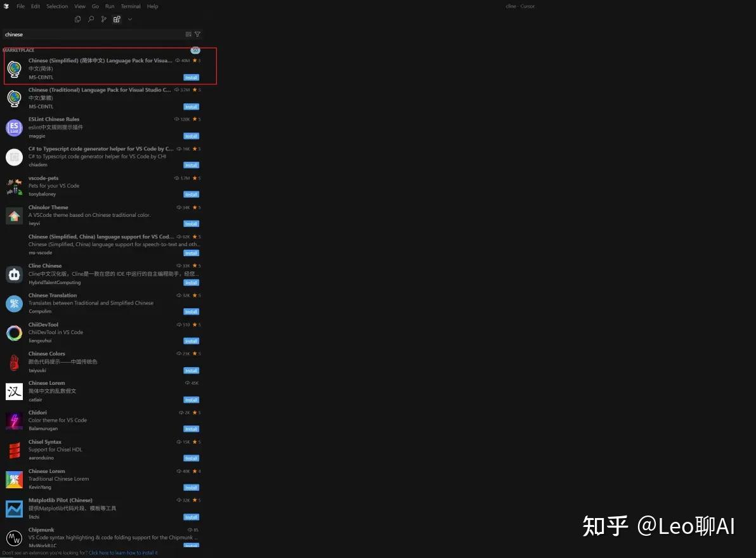Install Matplotlib Pilot (Chinese) extension
756x558 pixels.
tap(191, 517)
